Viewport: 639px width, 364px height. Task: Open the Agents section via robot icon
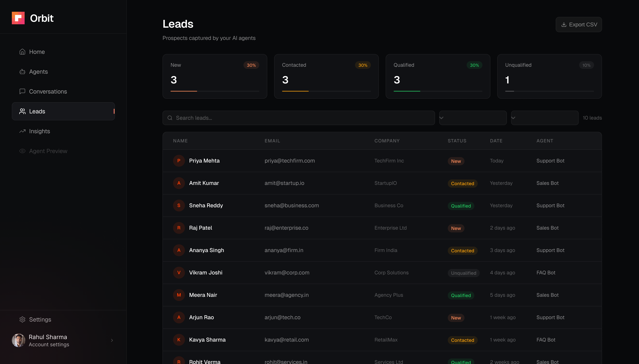22,72
